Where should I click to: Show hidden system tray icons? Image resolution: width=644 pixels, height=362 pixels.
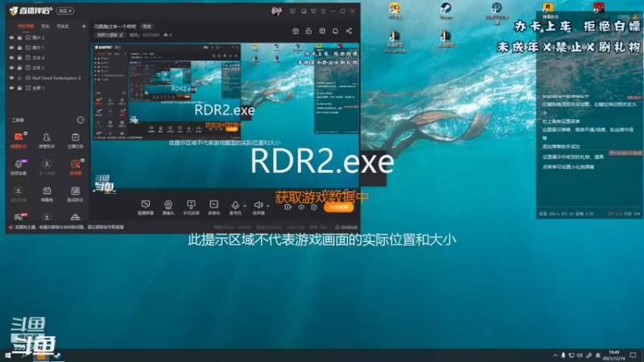[555, 356]
